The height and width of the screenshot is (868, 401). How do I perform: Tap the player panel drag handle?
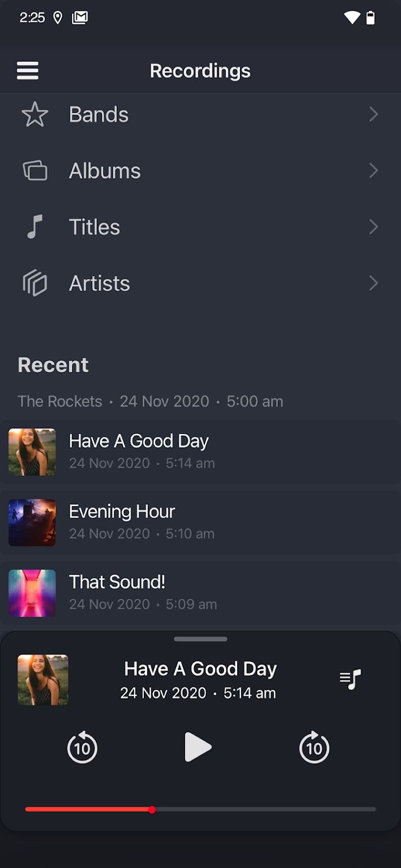200,639
